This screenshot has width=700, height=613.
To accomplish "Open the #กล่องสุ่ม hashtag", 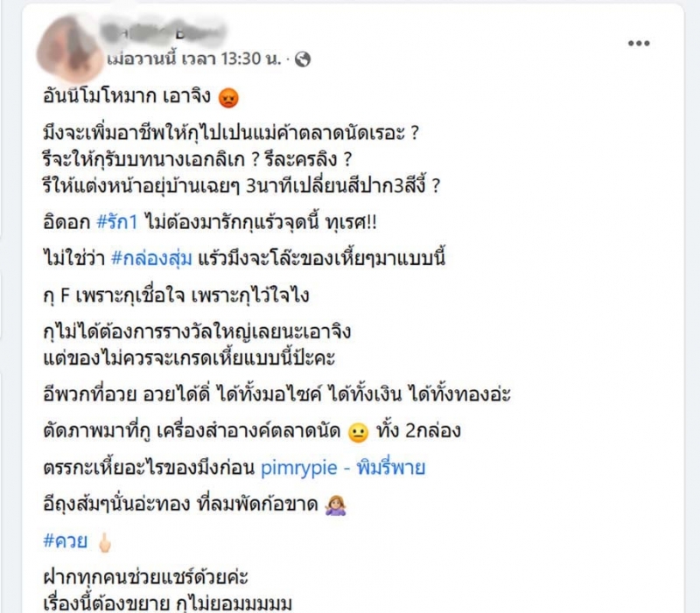I will [151, 258].
